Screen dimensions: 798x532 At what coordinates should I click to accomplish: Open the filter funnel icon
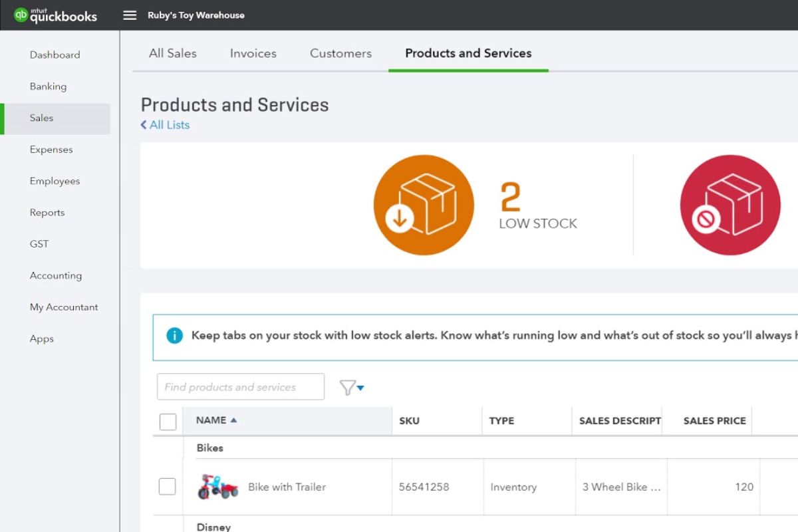coord(347,388)
